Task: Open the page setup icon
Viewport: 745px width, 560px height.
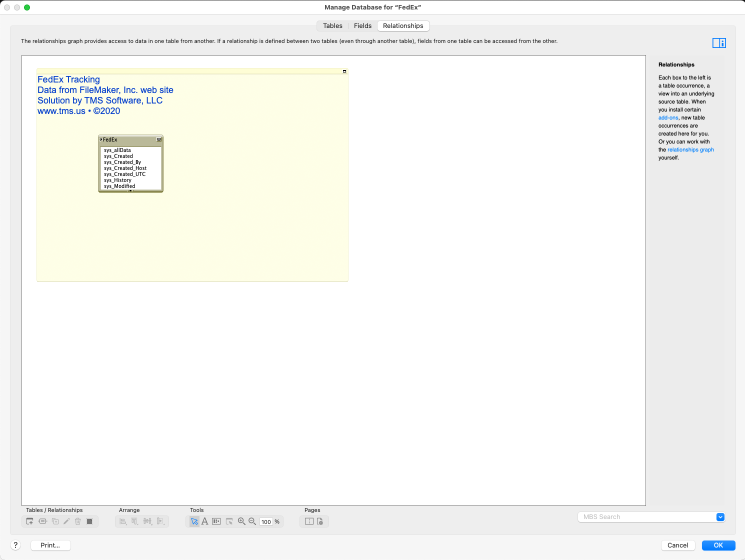Action: [320, 521]
